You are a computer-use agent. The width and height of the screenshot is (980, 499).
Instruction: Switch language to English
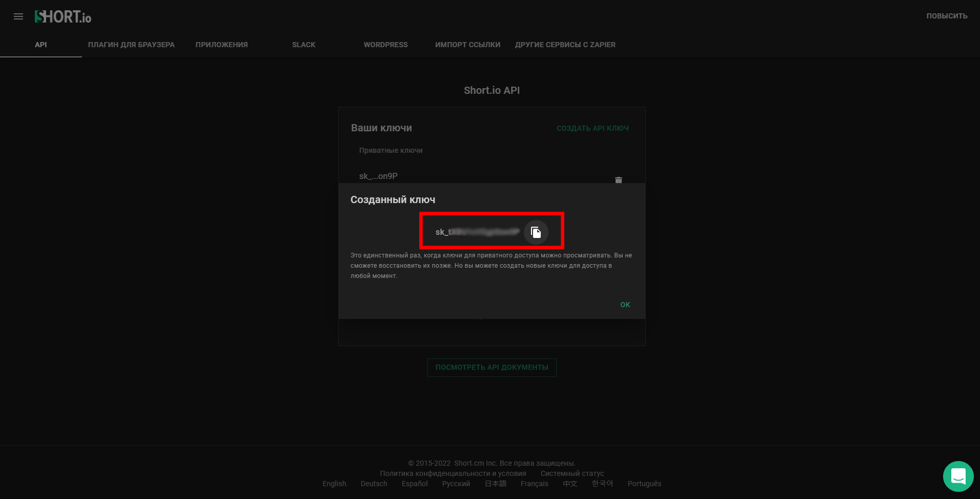coord(334,484)
